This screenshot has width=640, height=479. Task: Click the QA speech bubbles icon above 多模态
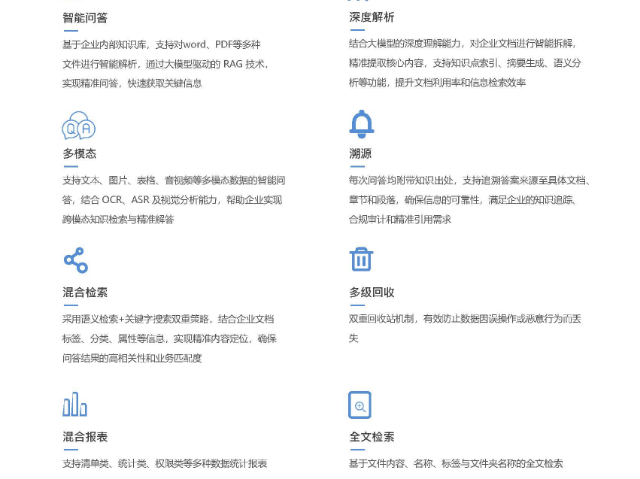pos(79,125)
